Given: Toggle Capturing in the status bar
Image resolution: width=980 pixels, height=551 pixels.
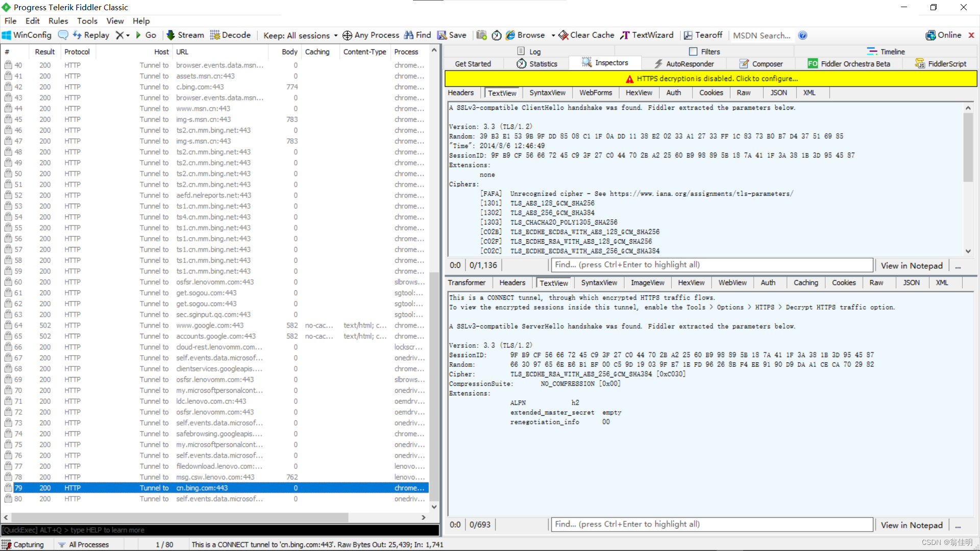Looking at the screenshot, I should (x=23, y=544).
